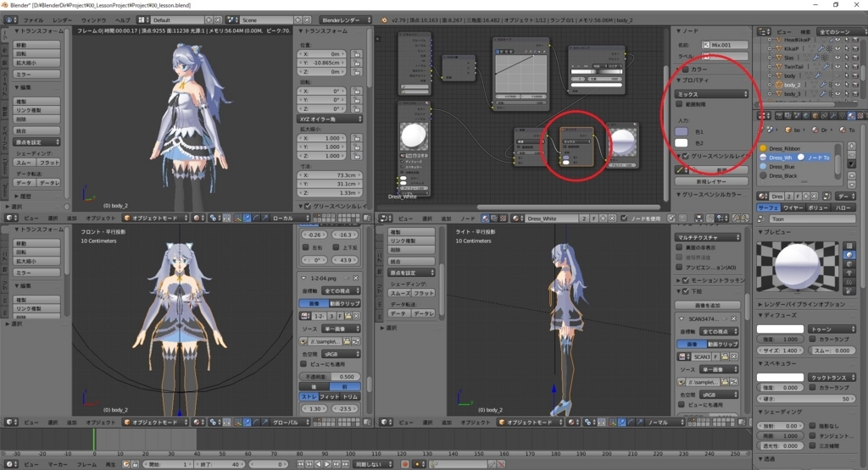Switch to the ハロー material tab
This screenshot has width=868, height=470.
pos(843,207)
